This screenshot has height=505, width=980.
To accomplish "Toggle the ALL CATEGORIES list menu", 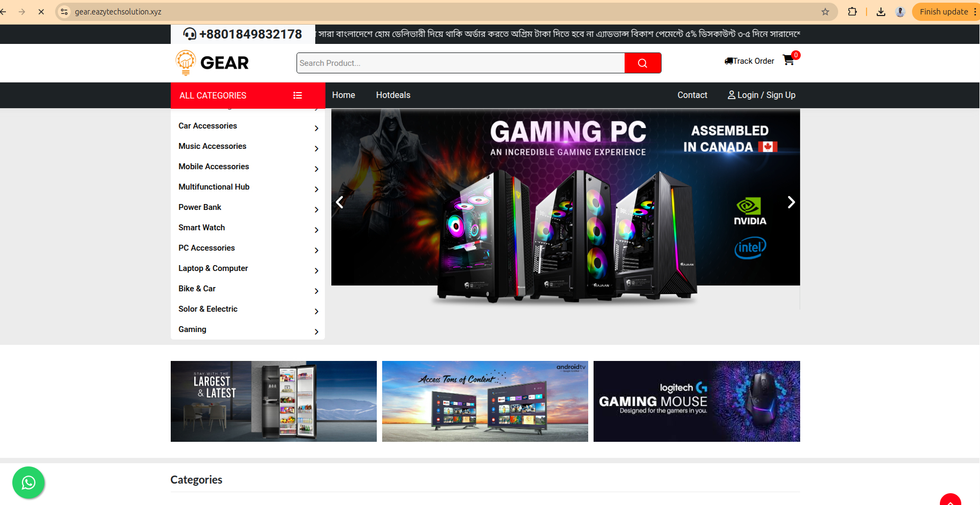I will tap(298, 95).
